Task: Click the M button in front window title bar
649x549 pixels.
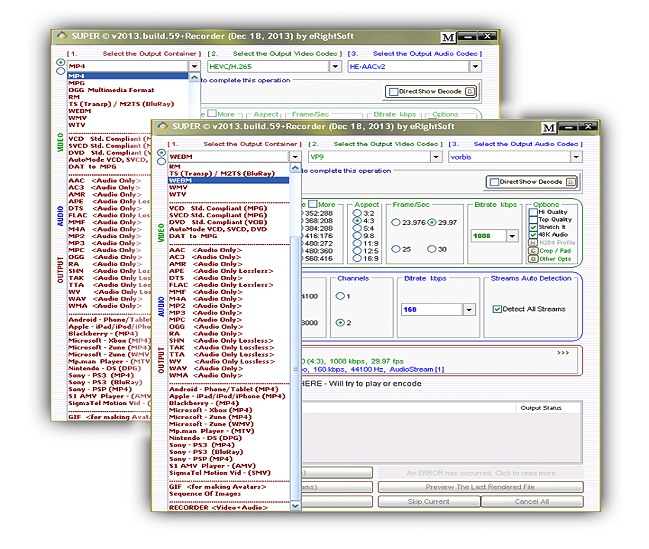Action: [x=548, y=128]
